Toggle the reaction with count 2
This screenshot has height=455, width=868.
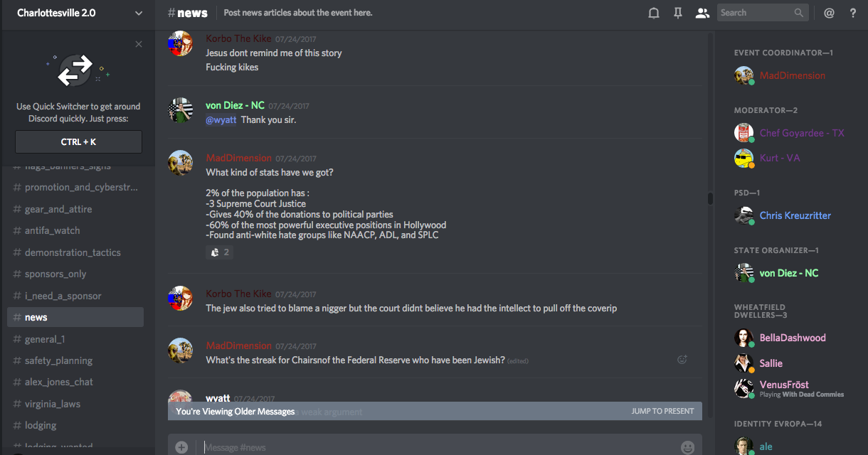tap(219, 252)
